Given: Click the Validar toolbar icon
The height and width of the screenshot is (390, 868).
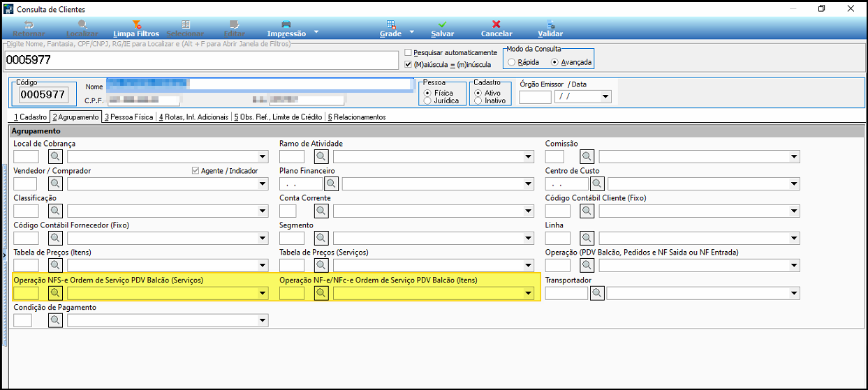Looking at the screenshot, I should pos(550,29).
